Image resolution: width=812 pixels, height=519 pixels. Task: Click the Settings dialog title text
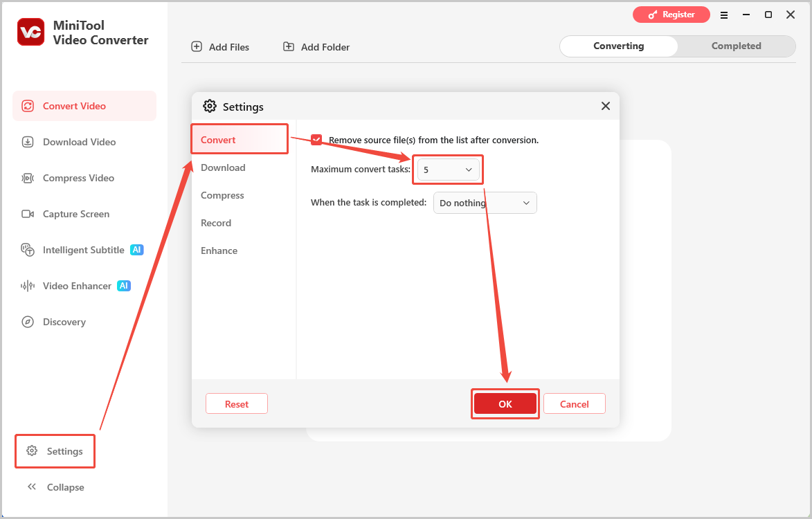(243, 107)
